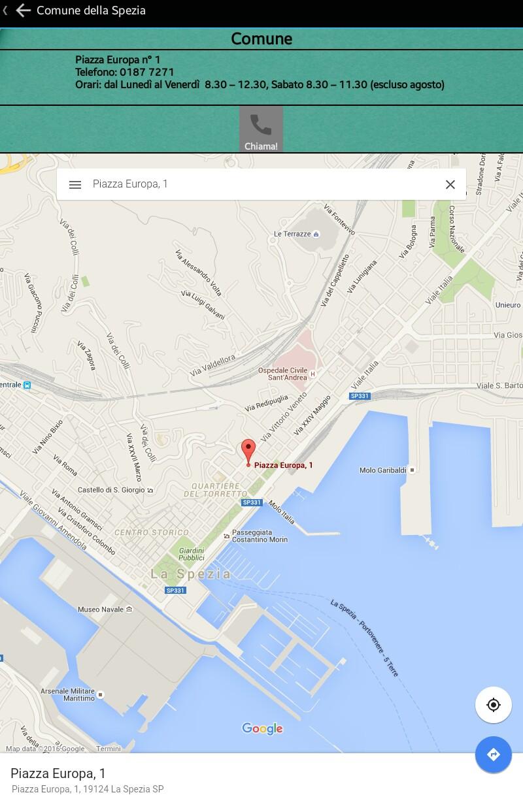Viewport: 523px width, 812px height.
Task: Tap the train station icon at the map's left edge
Action: click(x=27, y=385)
